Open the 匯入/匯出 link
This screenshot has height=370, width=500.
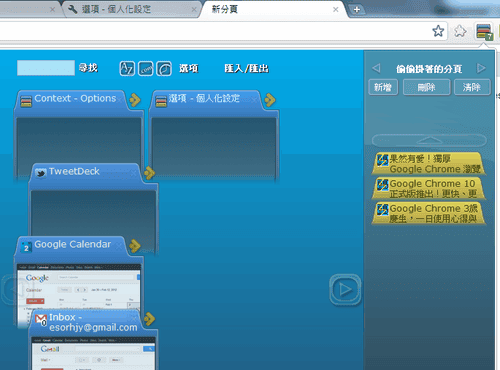tap(246, 68)
